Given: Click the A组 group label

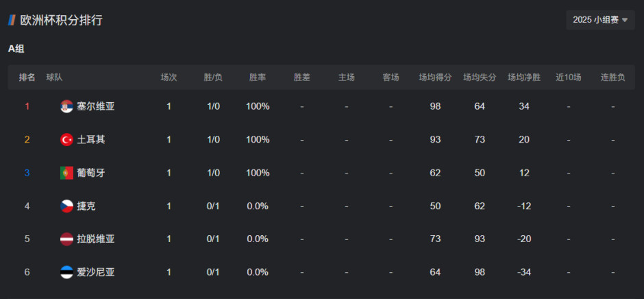Looking at the screenshot, I should pyautogui.click(x=16, y=49).
